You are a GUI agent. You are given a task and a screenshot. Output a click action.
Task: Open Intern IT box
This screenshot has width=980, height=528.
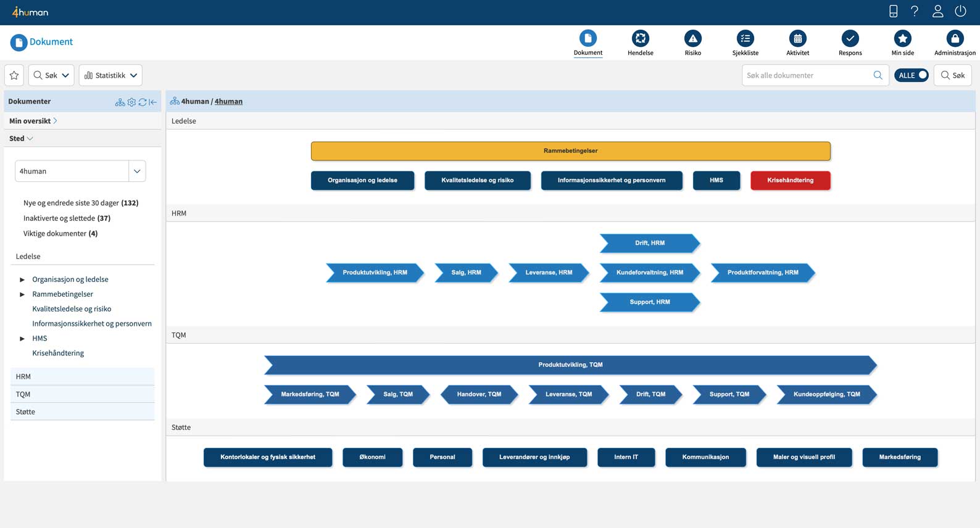[x=626, y=458]
